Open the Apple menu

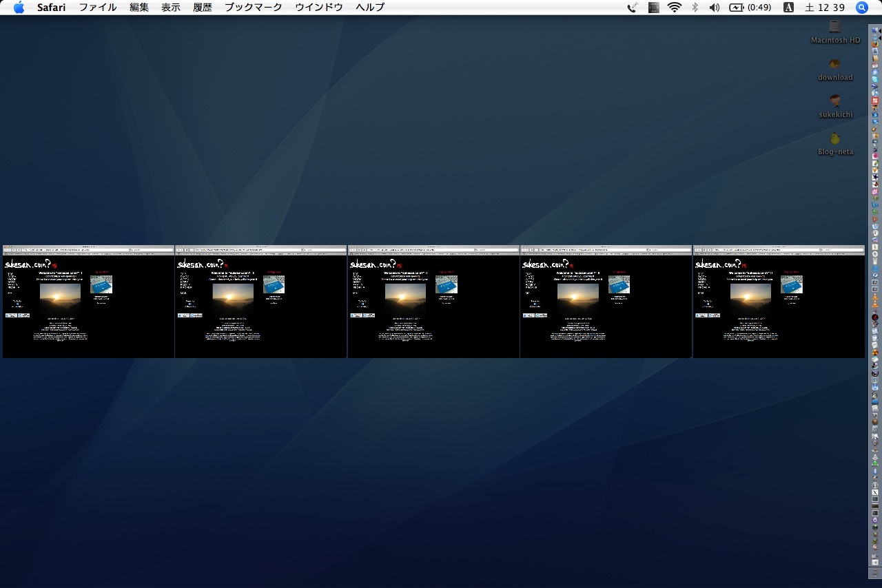coord(19,8)
